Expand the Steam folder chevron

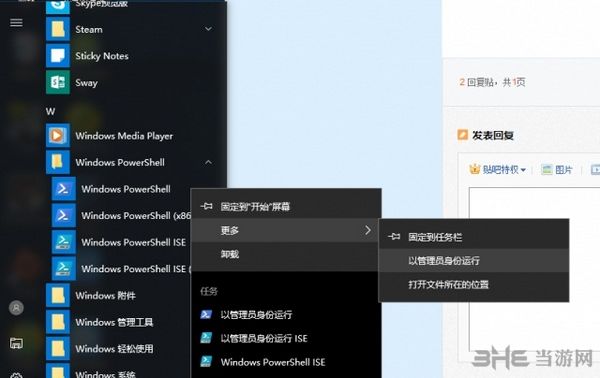pyautogui.click(x=208, y=29)
